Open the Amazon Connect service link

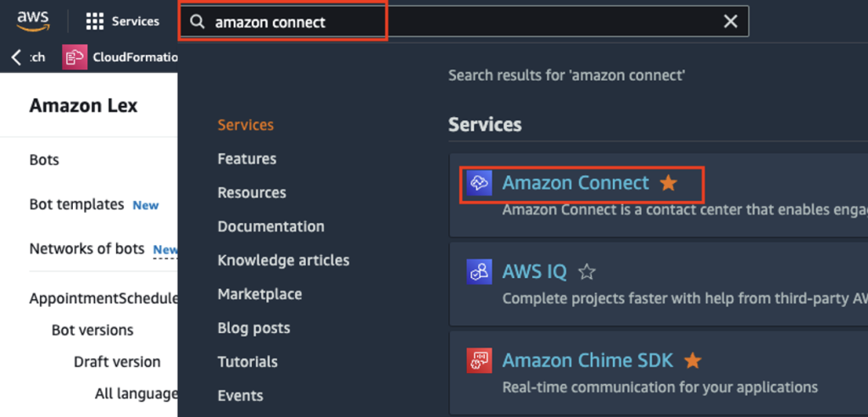click(576, 183)
